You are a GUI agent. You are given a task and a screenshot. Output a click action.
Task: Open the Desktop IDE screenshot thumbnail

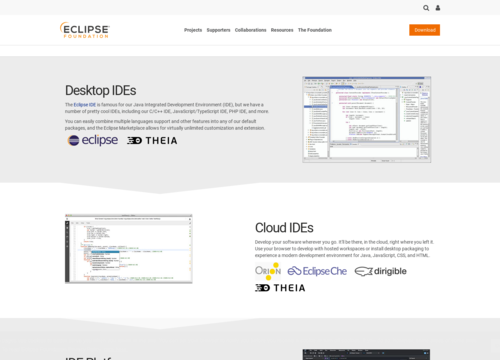(x=367, y=120)
